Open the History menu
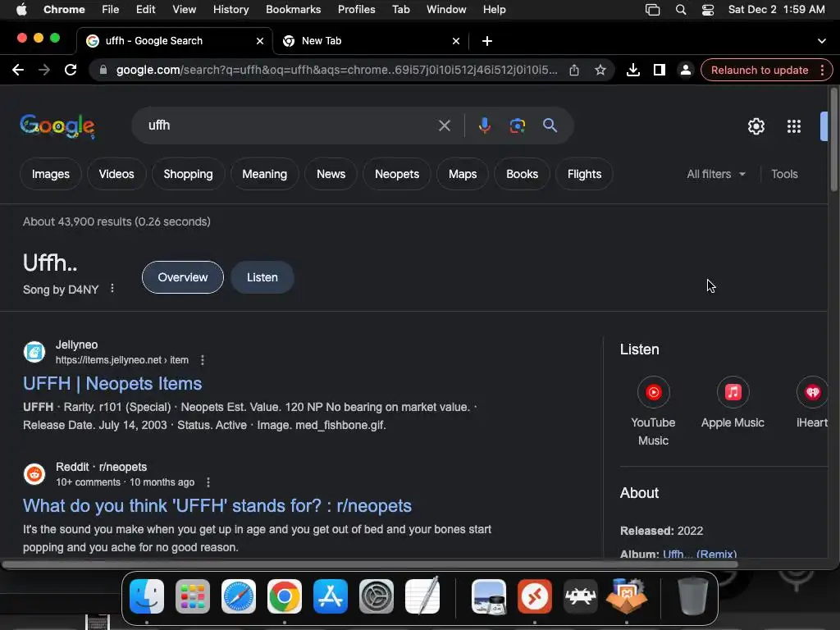Image resolution: width=840 pixels, height=630 pixels. coord(231,10)
